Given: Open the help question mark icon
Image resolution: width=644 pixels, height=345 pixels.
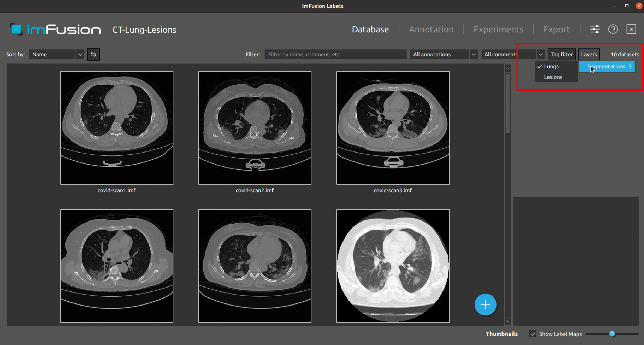Looking at the screenshot, I should point(613,29).
